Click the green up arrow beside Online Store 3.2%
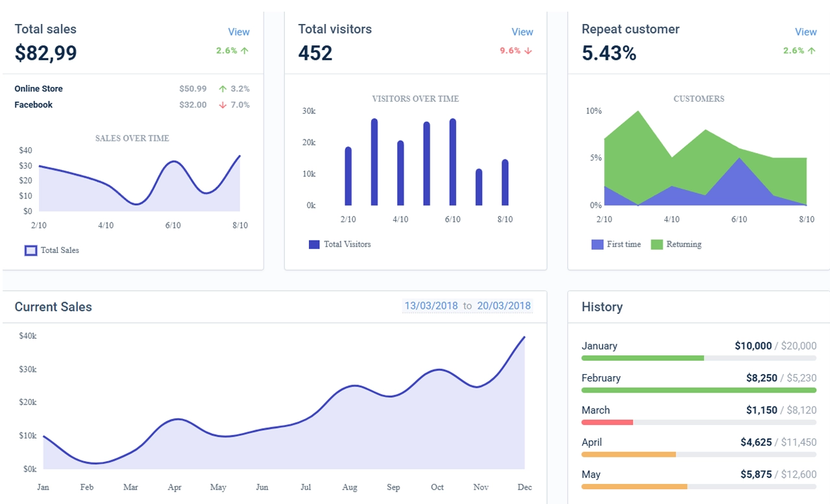The width and height of the screenshot is (830, 504). point(223,89)
